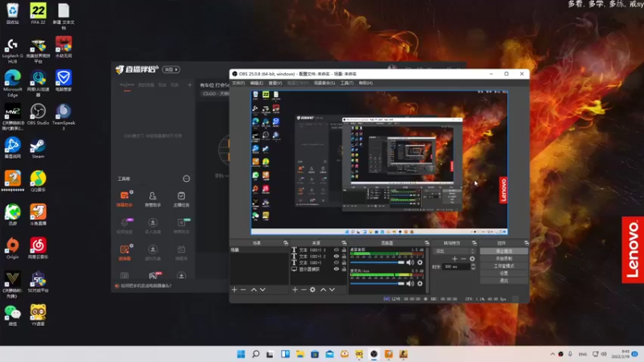Open 工具(T) menu in OBS

[x=347, y=84]
